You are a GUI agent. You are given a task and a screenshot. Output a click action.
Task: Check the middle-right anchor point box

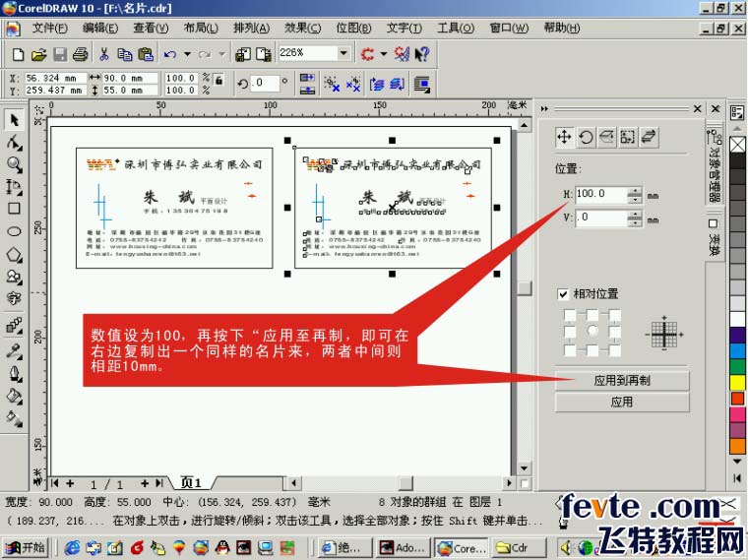point(615,332)
